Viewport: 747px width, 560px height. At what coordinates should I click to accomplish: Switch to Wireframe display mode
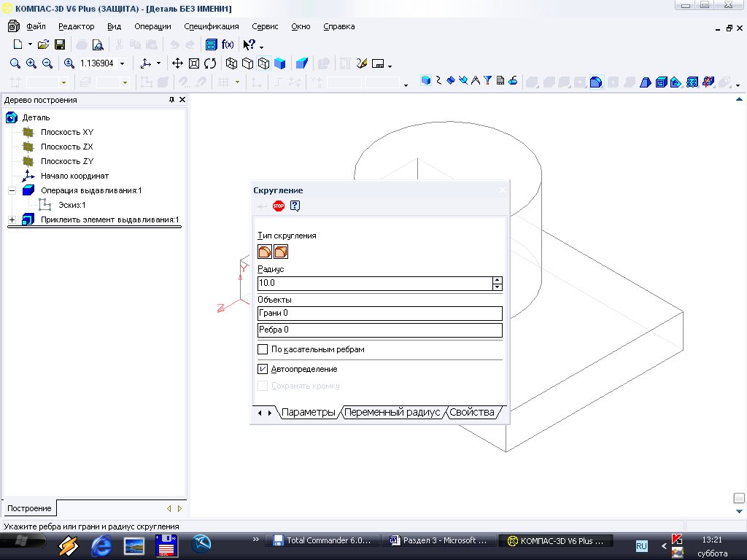pyautogui.click(x=231, y=63)
